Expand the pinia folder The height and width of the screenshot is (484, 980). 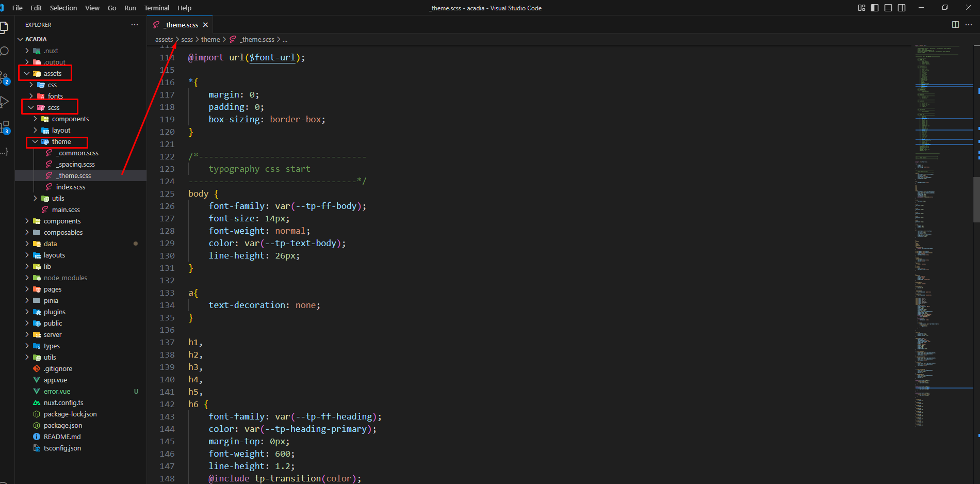pyautogui.click(x=81, y=300)
